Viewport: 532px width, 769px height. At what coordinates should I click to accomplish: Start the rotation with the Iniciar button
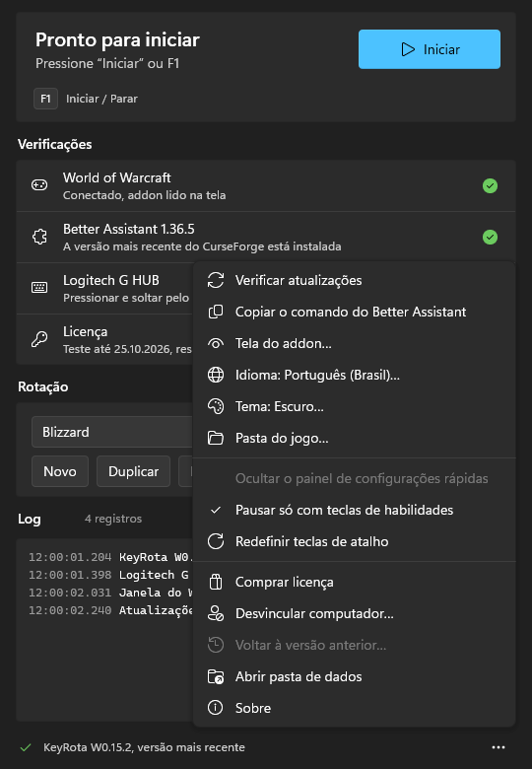point(430,49)
